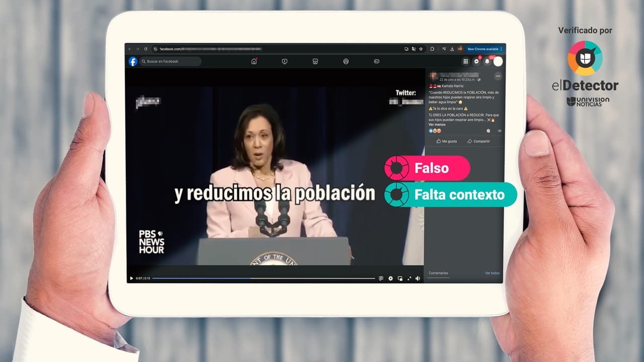Enable picture-in-picture mode
The width and height of the screenshot is (644, 362).
(399, 277)
